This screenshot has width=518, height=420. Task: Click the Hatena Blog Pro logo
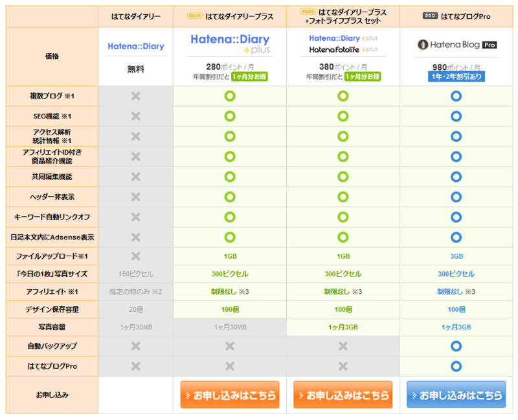point(457,45)
